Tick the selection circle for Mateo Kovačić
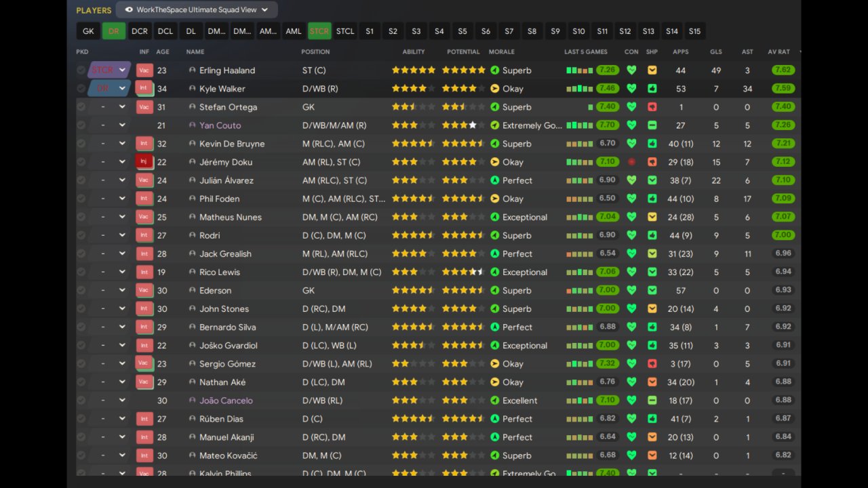 (x=81, y=455)
